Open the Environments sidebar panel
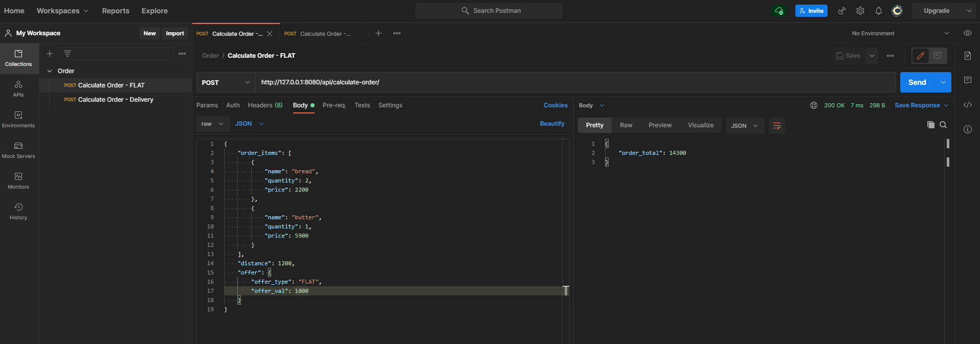The height and width of the screenshot is (344, 980). point(18,120)
